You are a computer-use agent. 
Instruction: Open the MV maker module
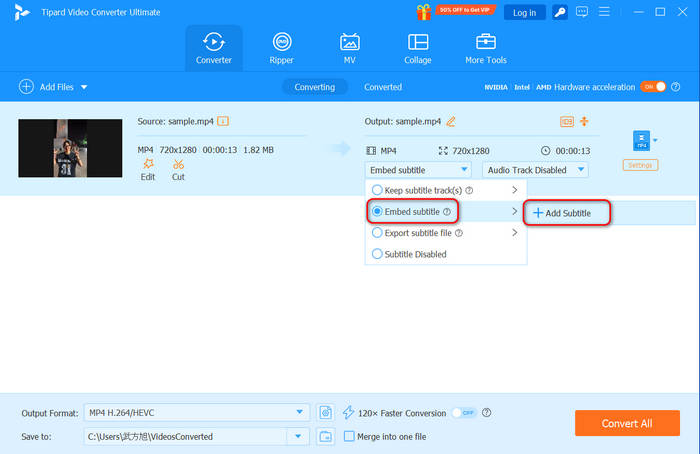(350, 48)
